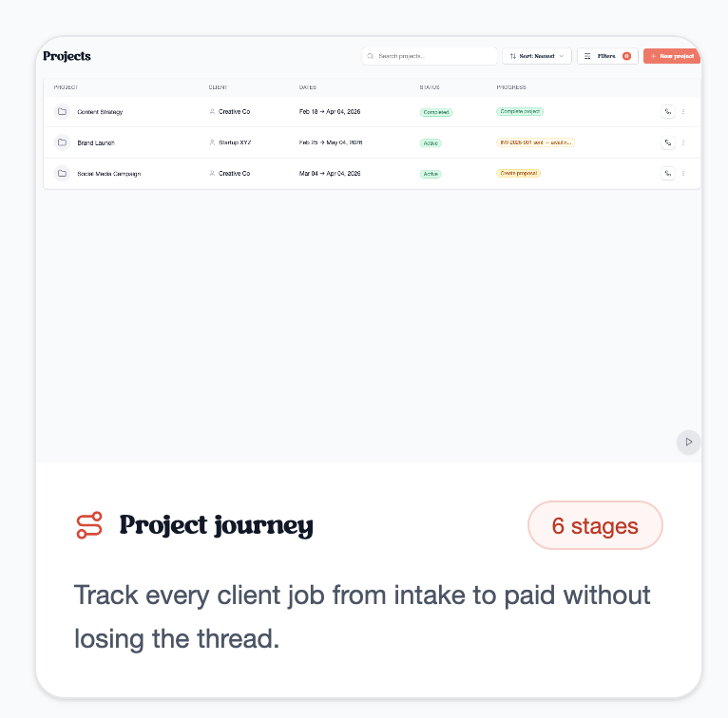This screenshot has height=718, width=728.
Task: Open the Sort: Newest dropdown
Action: pyautogui.click(x=537, y=57)
